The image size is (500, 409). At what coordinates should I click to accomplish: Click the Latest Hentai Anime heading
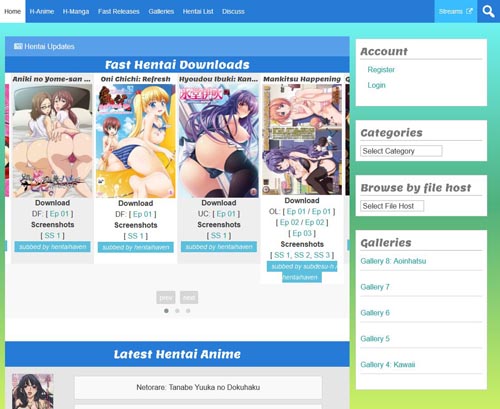tap(177, 354)
